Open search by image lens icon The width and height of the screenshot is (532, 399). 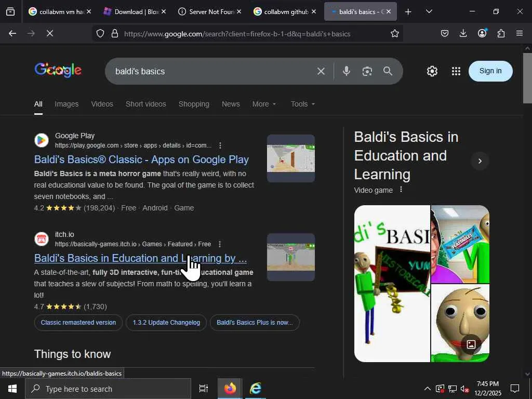coord(367,71)
